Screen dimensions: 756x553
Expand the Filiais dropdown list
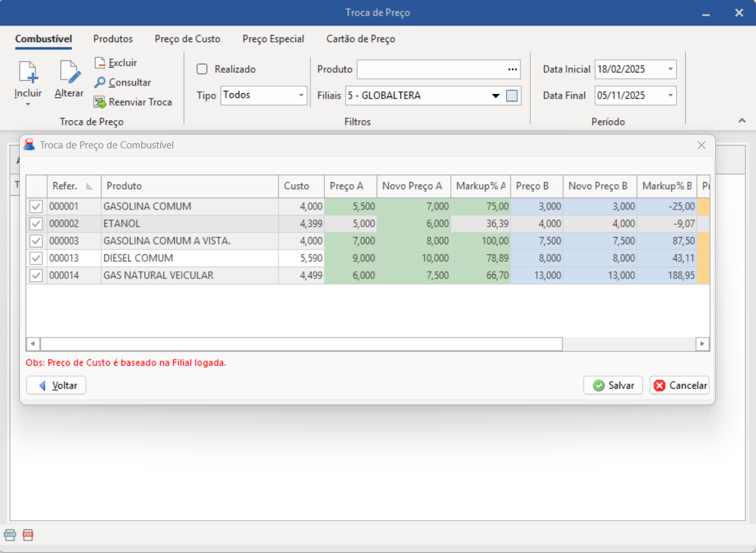pos(495,96)
